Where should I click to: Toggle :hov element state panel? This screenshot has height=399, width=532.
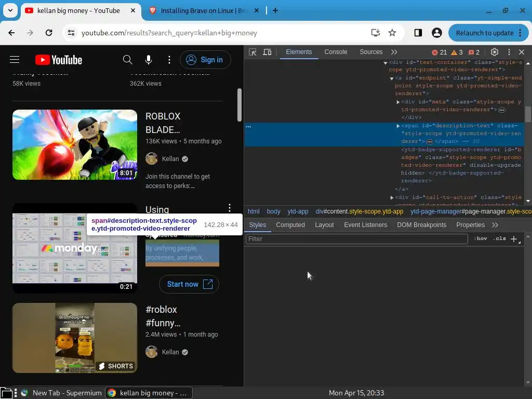tap(480, 238)
